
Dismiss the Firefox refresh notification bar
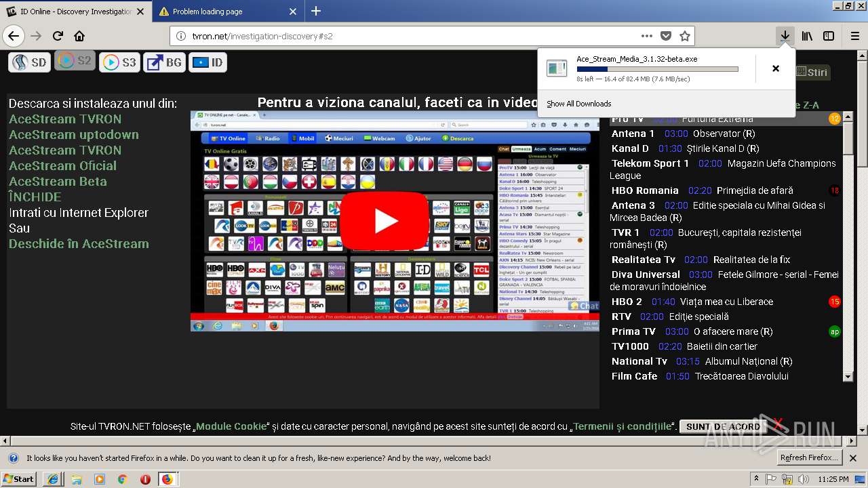click(x=854, y=458)
